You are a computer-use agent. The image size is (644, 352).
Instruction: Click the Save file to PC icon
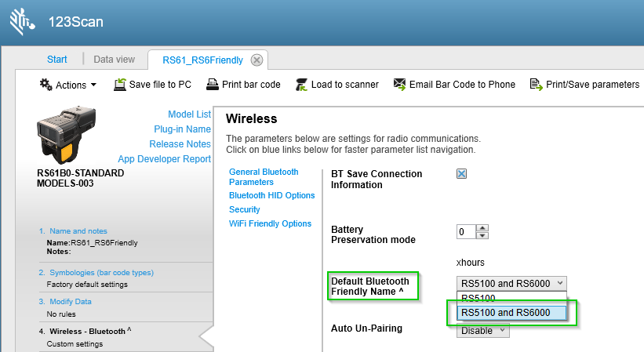(120, 85)
